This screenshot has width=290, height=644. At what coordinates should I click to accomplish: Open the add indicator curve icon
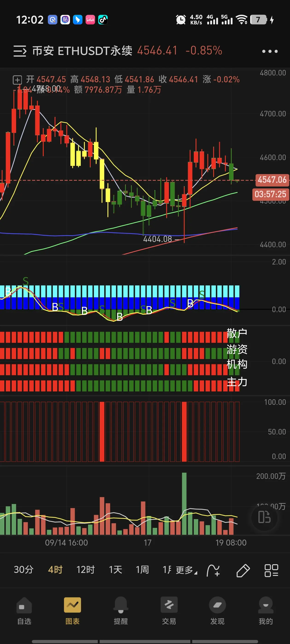pyautogui.click(x=213, y=570)
